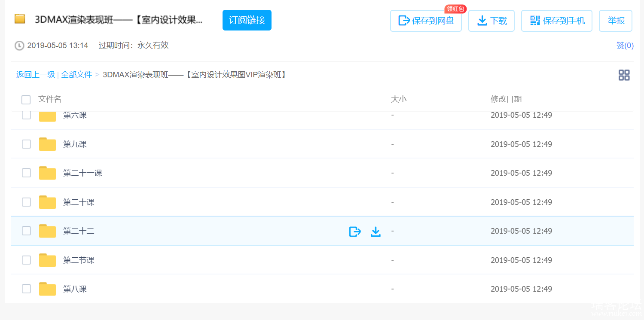The width and height of the screenshot is (644, 320).
Task: Click the folder icon of 第六课
Action: (x=47, y=116)
